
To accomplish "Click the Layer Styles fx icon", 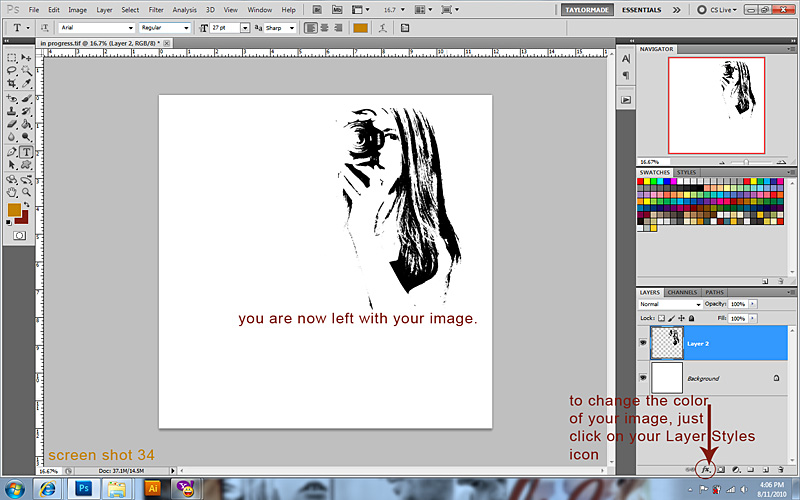I will click(x=706, y=469).
